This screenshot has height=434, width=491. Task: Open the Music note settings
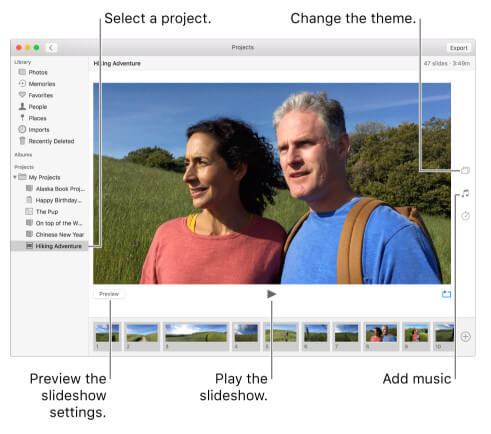pyautogui.click(x=465, y=193)
